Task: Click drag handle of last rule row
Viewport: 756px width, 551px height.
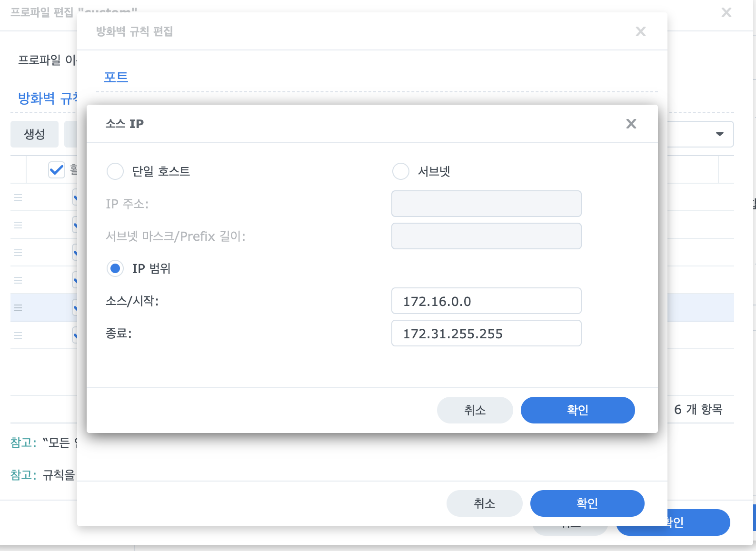Action: pyautogui.click(x=18, y=335)
